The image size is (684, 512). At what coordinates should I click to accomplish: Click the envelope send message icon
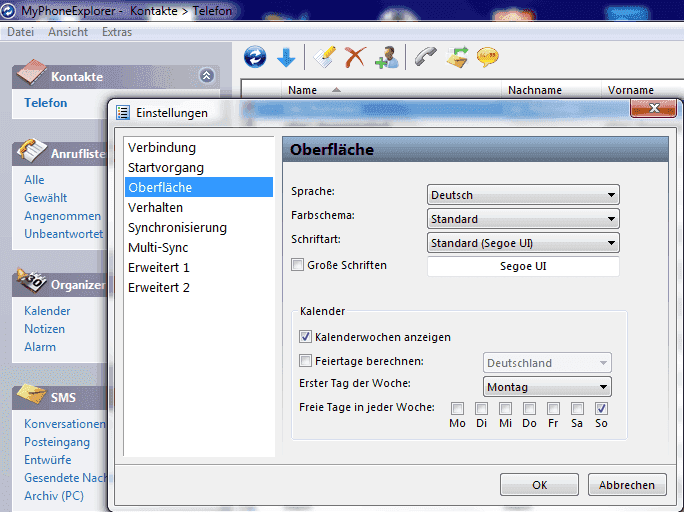pos(457,57)
